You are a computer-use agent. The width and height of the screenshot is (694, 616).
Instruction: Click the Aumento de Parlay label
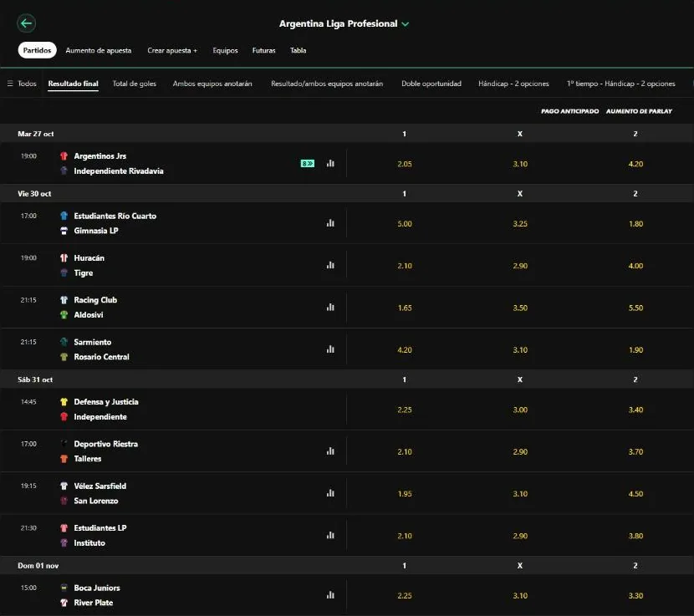coord(639,111)
